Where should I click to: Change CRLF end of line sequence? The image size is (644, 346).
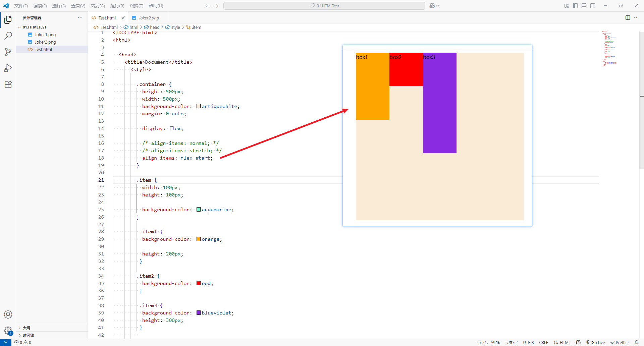[x=543, y=342]
